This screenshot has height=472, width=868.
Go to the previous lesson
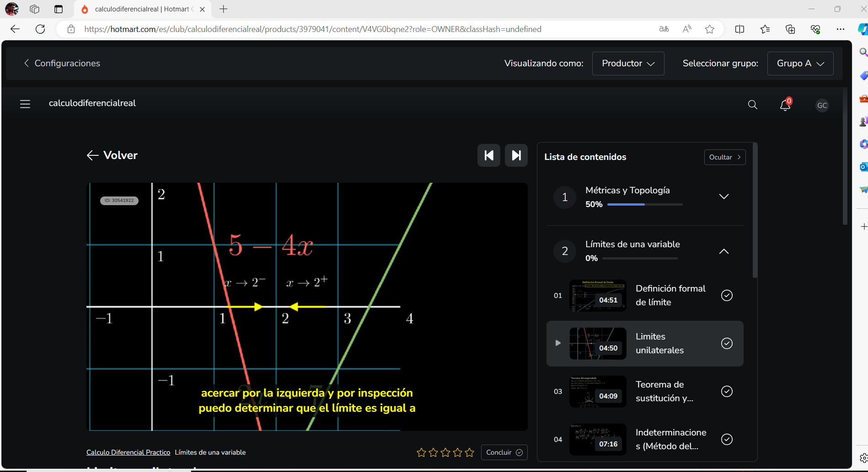[489, 155]
